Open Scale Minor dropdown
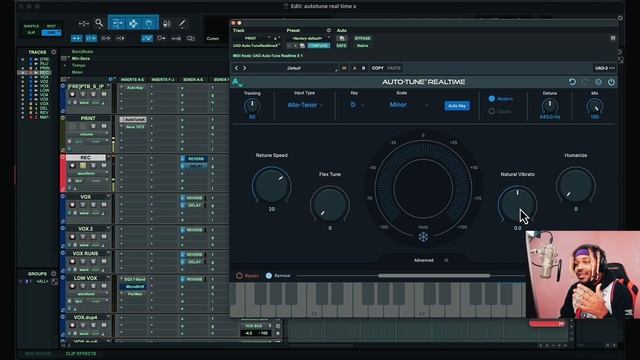The height and width of the screenshot is (360, 640). click(x=408, y=105)
